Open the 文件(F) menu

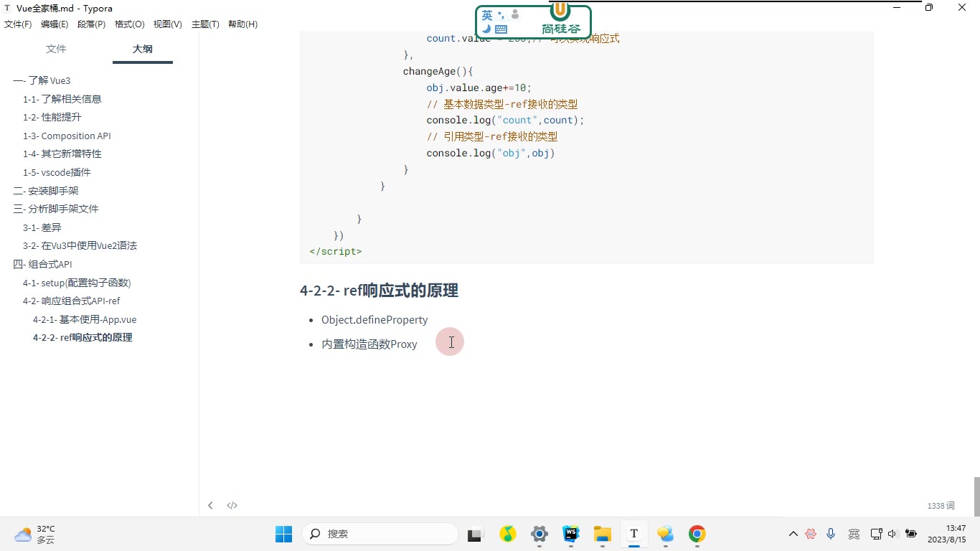coord(18,24)
